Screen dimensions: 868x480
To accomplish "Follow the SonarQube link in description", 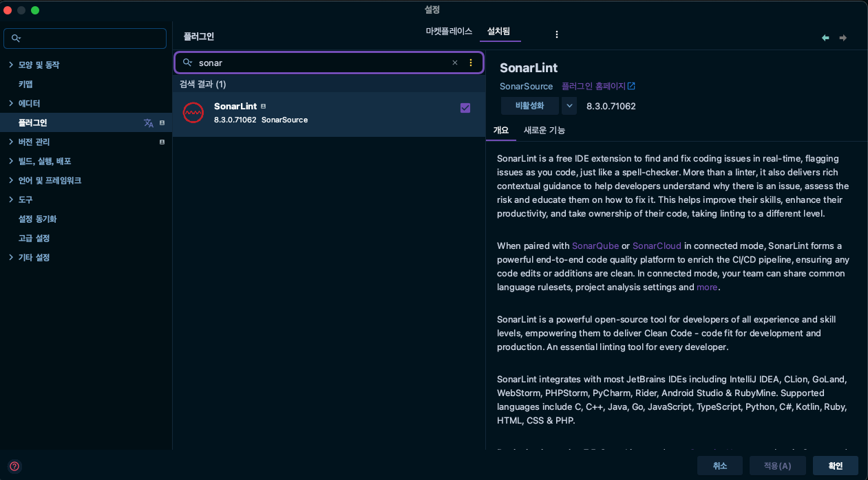I will pos(595,246).
